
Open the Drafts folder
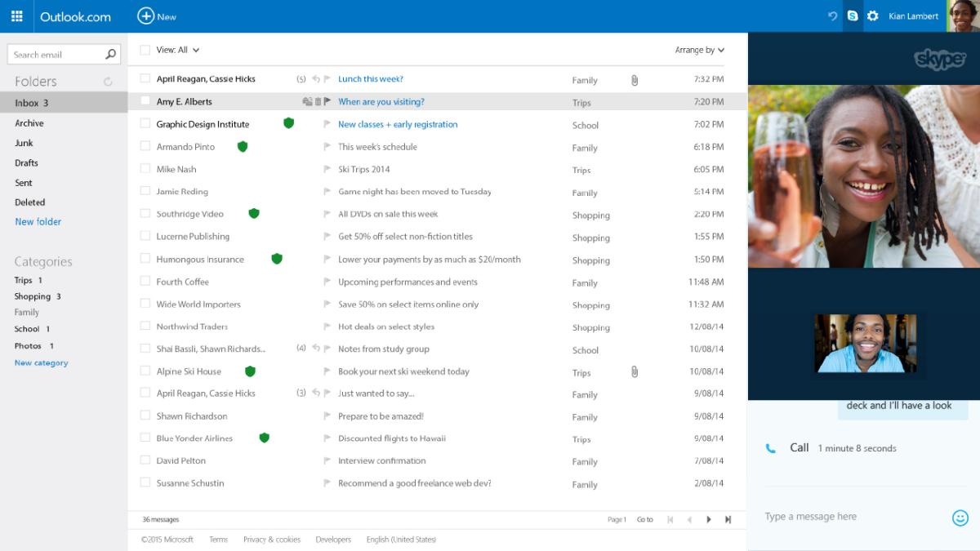click(x=26, y=162)
